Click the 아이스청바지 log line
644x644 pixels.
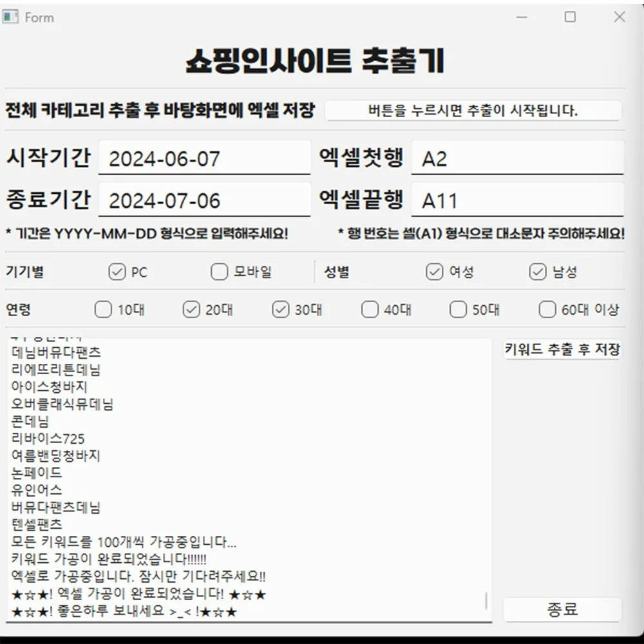(x=50, y=387)
